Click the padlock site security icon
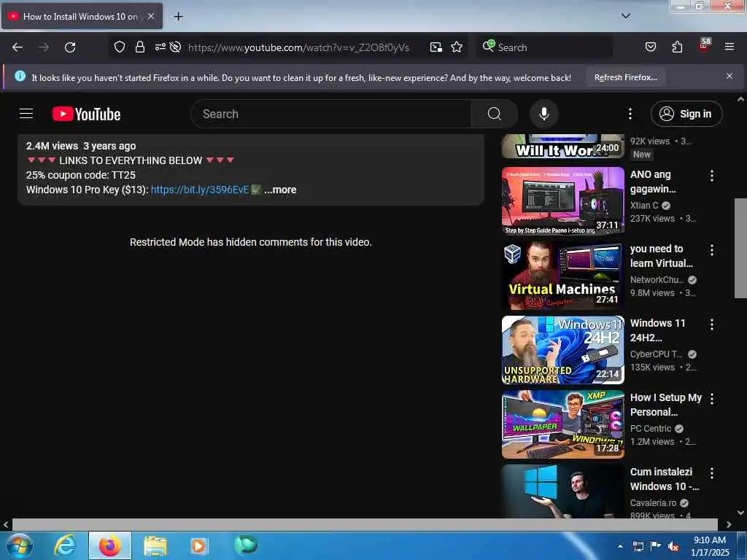 (139, 47)
